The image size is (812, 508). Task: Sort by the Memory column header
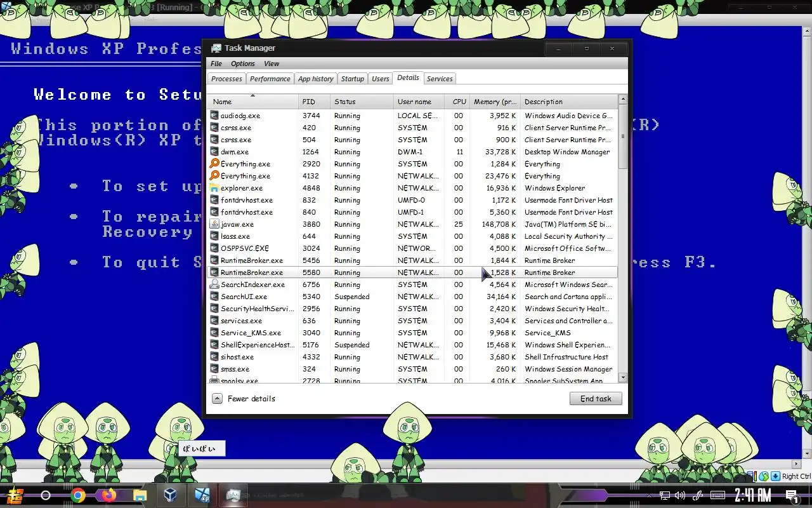(x=495, y=102)
